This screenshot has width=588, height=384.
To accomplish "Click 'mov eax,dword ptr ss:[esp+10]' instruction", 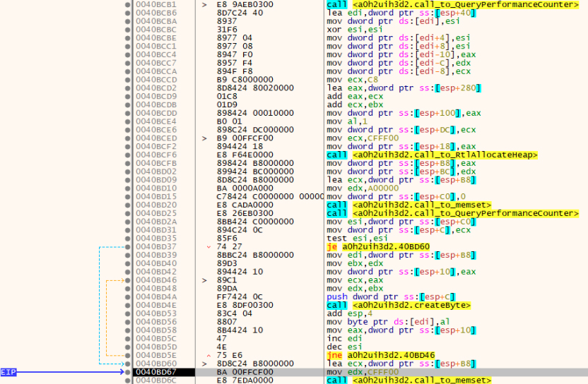I will (x=401, y=330).
